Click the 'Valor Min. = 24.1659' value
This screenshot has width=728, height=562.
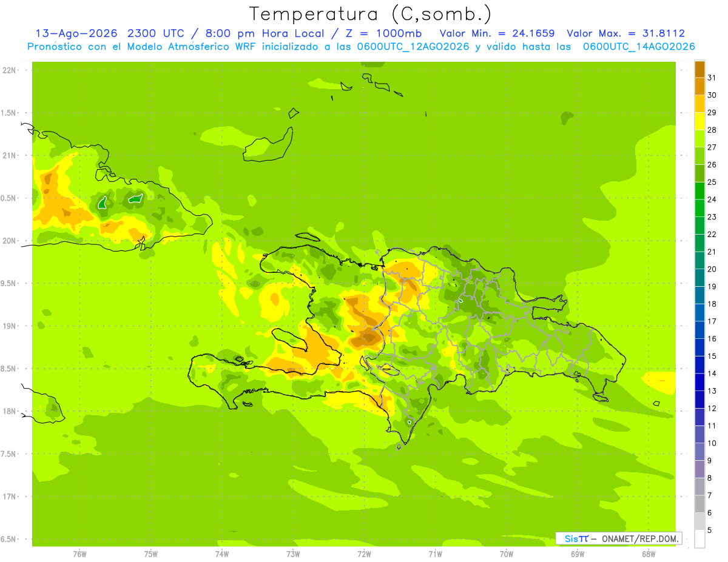click(497, 33)
